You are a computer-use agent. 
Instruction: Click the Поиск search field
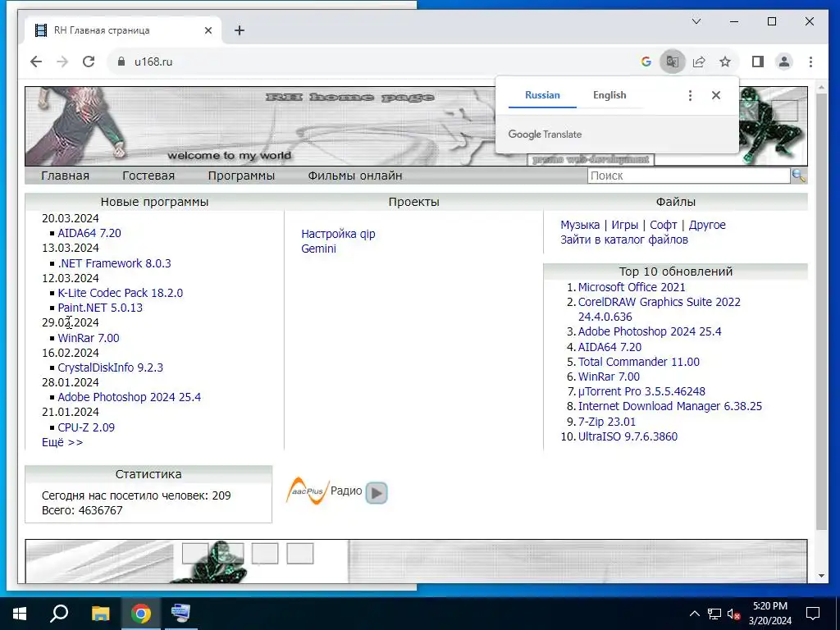click(x=688, y=176)
